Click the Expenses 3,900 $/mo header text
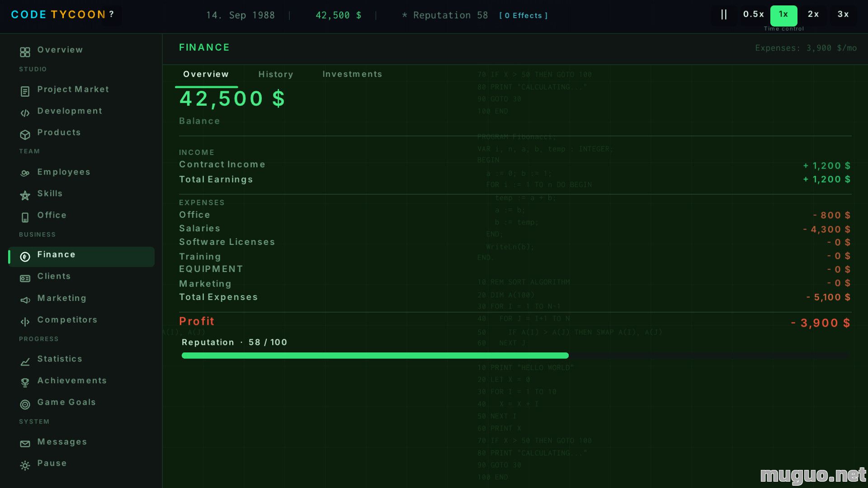 (806, 48)
